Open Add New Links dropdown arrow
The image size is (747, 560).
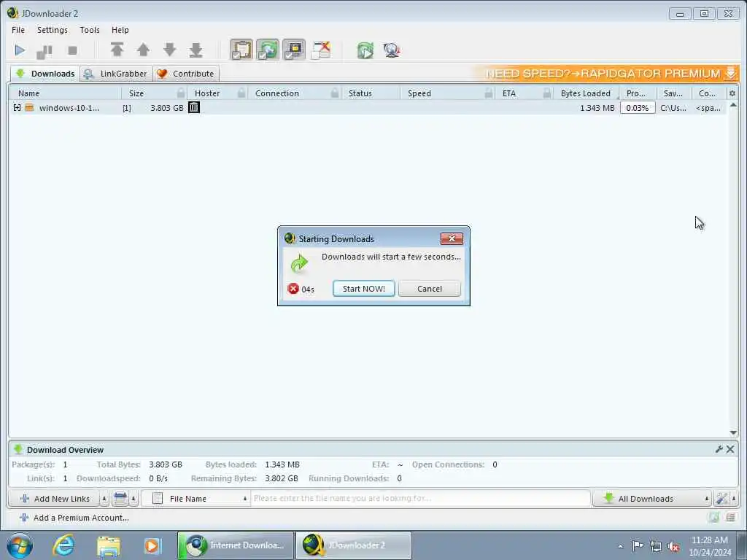(104, 499)
